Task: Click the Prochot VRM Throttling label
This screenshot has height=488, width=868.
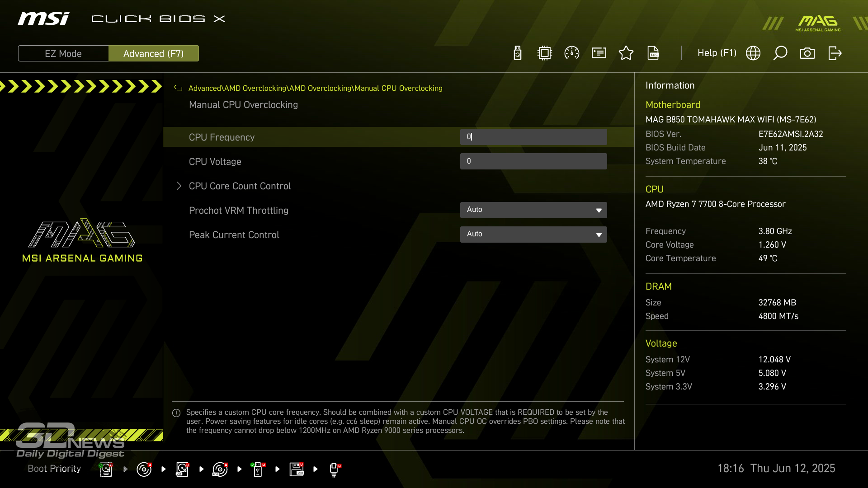Action: (239, 211)
